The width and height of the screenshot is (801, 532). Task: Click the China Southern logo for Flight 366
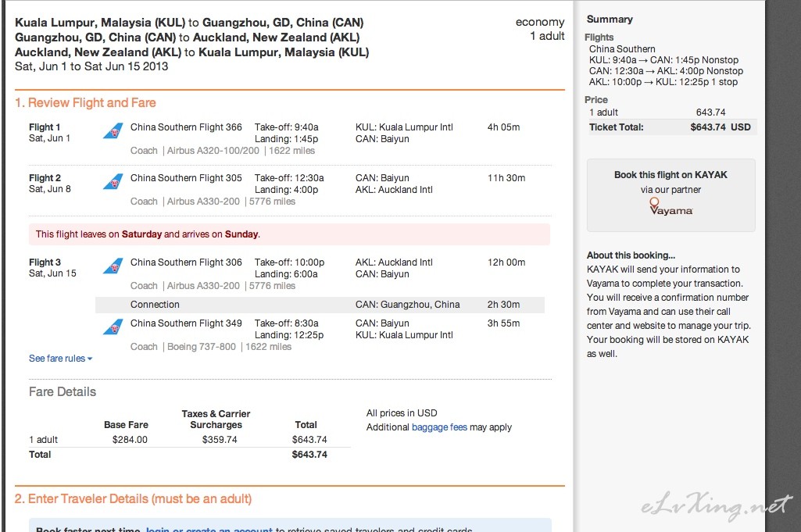pyautogui.click(x=113, y=130)
